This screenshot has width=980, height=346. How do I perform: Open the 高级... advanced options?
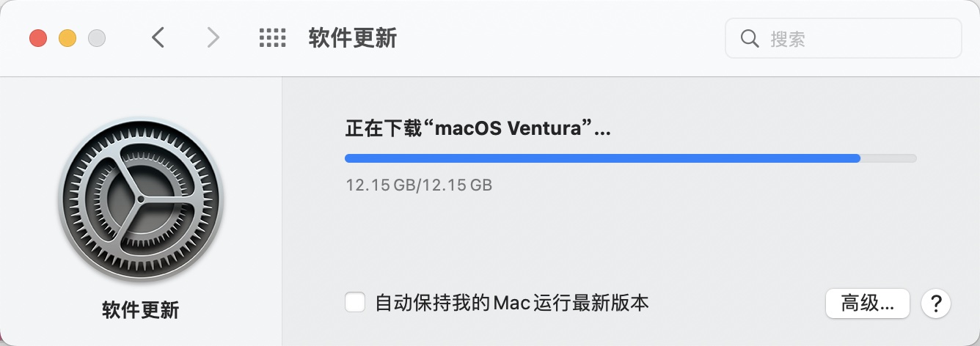click(x=868, y=303)
